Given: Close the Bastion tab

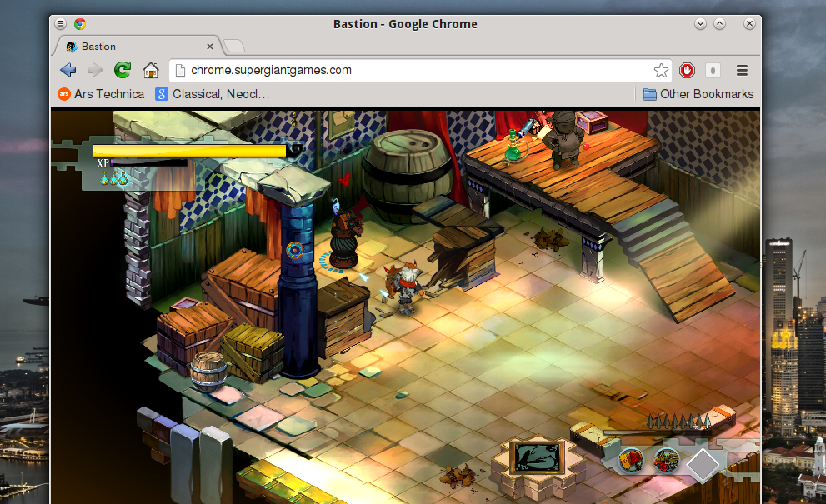Looking at the screenshot, I should pos(210,47).
